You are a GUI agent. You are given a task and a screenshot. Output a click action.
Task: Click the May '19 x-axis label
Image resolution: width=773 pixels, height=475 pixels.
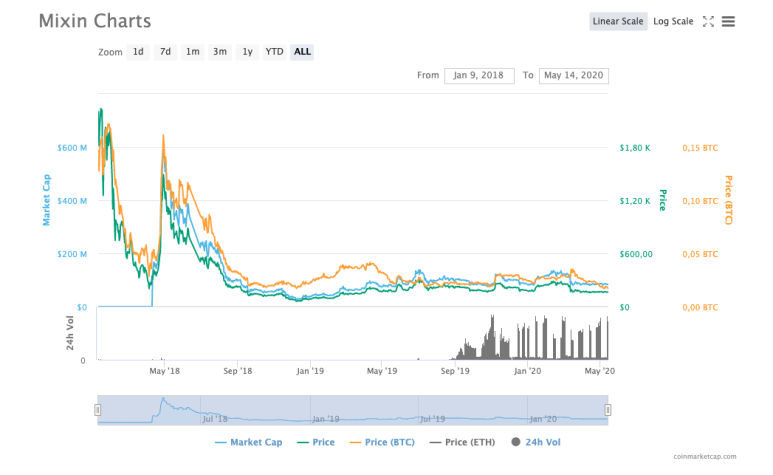click(382, 371)
